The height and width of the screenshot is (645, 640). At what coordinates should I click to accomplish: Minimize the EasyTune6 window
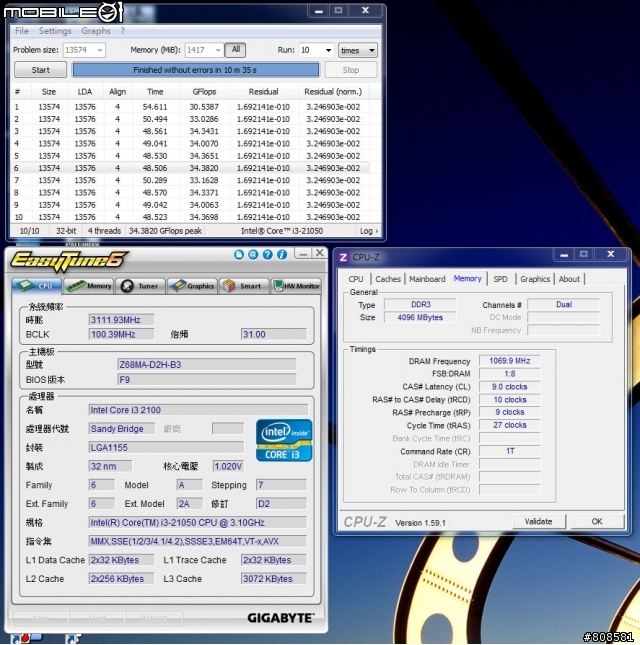click(303, 253)
